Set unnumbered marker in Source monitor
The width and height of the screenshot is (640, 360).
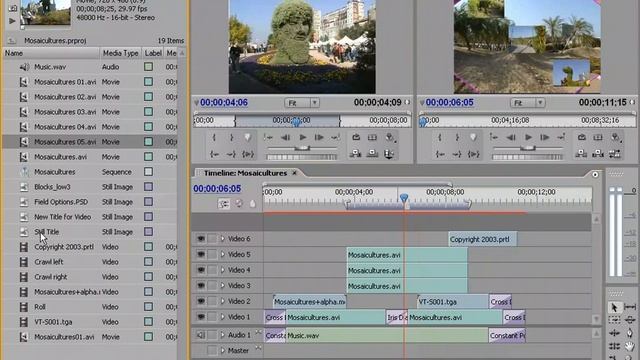click(x=248, y=138)
